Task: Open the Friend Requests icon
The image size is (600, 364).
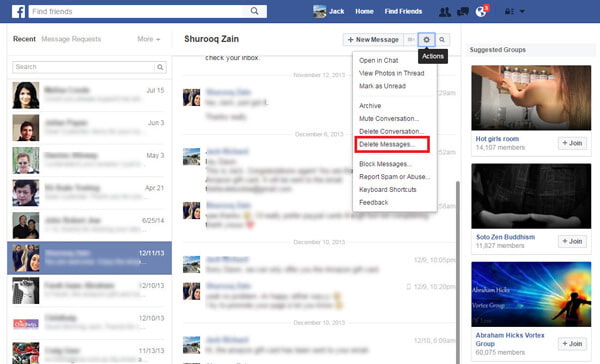Action: coord(445,11)
